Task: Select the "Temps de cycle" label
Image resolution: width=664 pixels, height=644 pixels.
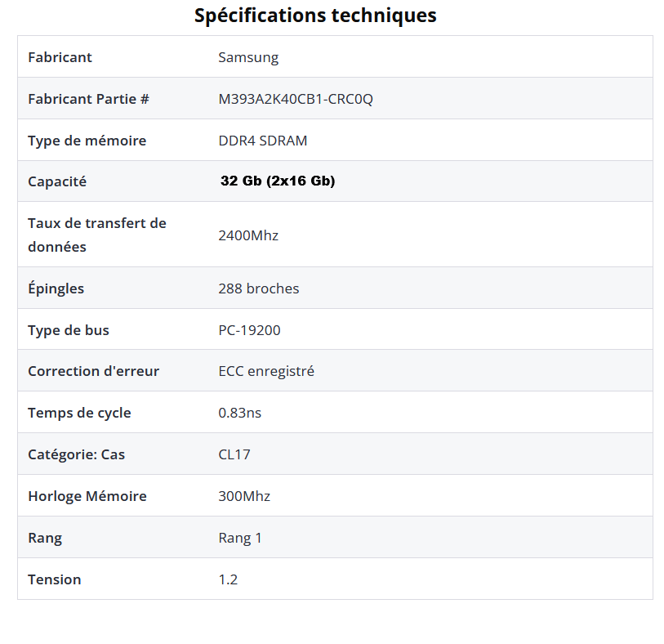Action: [79, 413]
